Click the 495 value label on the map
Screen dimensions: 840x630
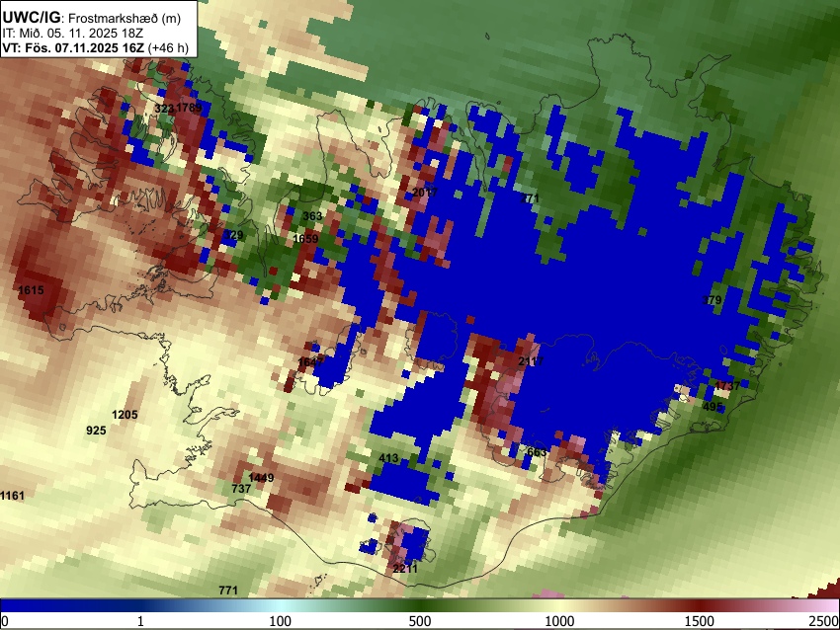(713, 408)
